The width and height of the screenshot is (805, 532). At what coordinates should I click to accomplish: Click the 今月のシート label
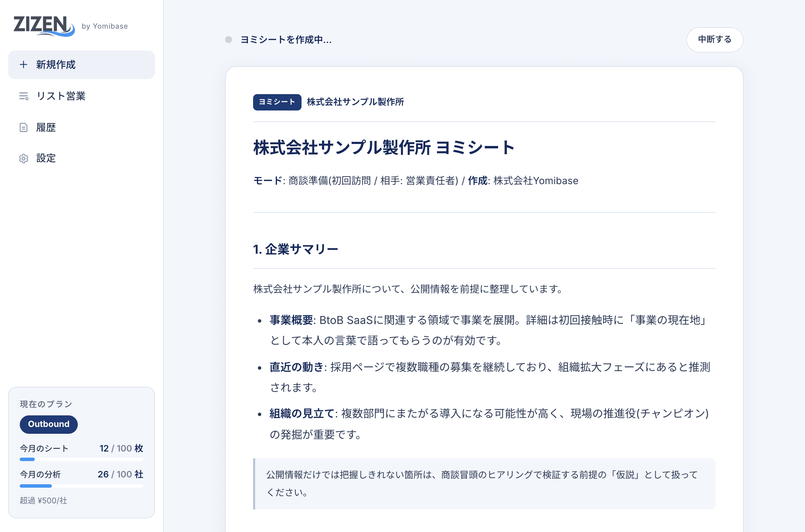coord(44,448)
